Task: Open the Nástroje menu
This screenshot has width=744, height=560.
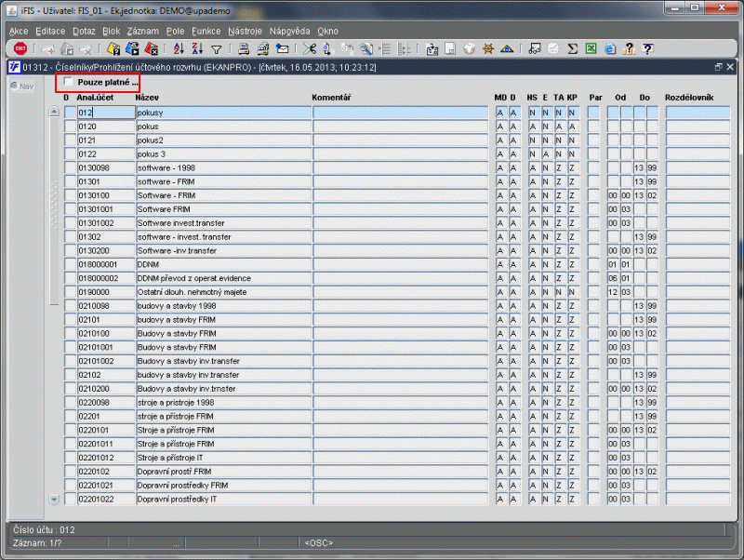Action: 245,31
